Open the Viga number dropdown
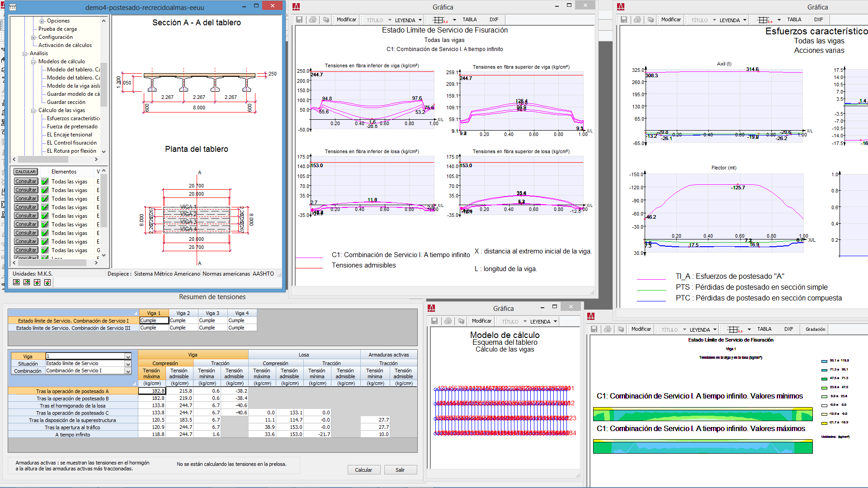The height and width of the screenshot is (488, 868). tap(128, 357)
